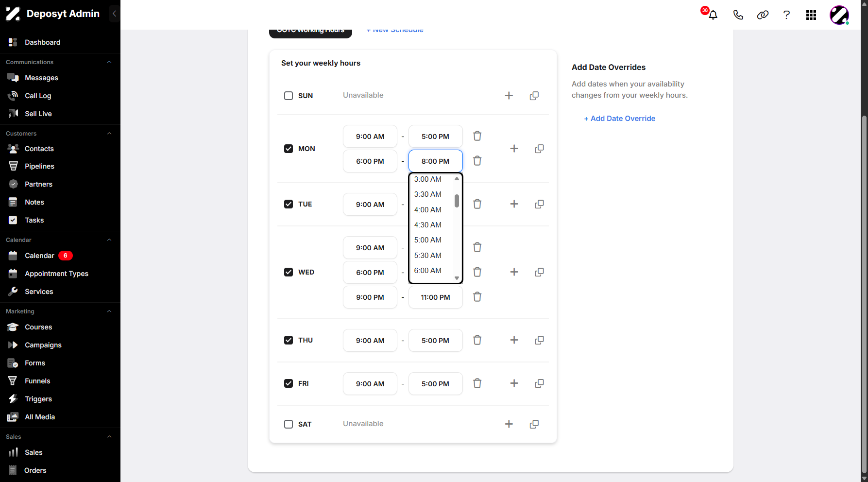Open the help question mark icon
Screen dimensions: 868x482
point(786,15)
